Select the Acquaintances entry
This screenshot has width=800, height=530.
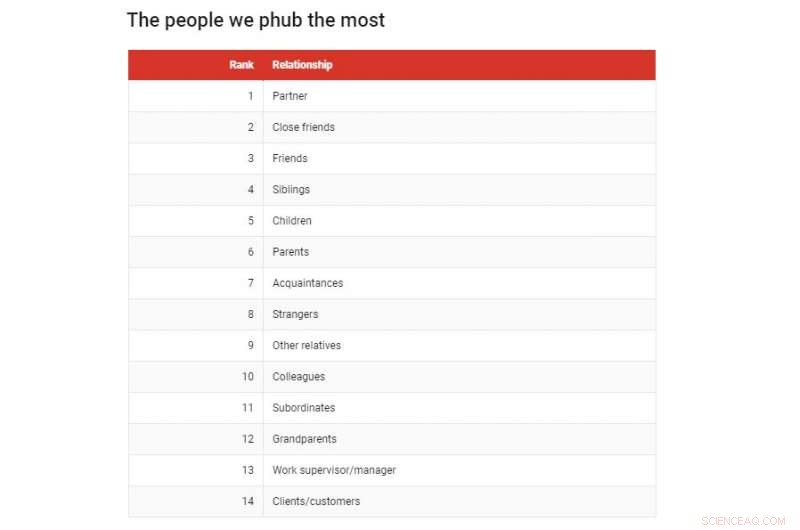point(307,283)
